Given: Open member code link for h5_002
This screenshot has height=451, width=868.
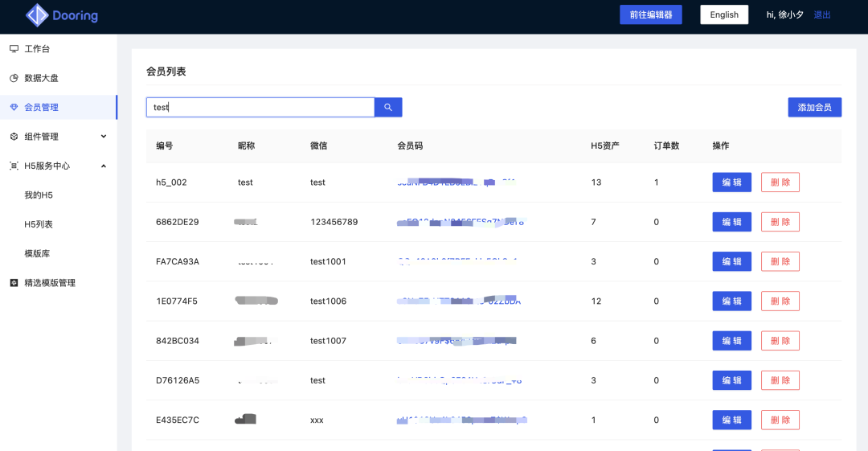Looking at the screenshot, I should (x=457, y=182).
